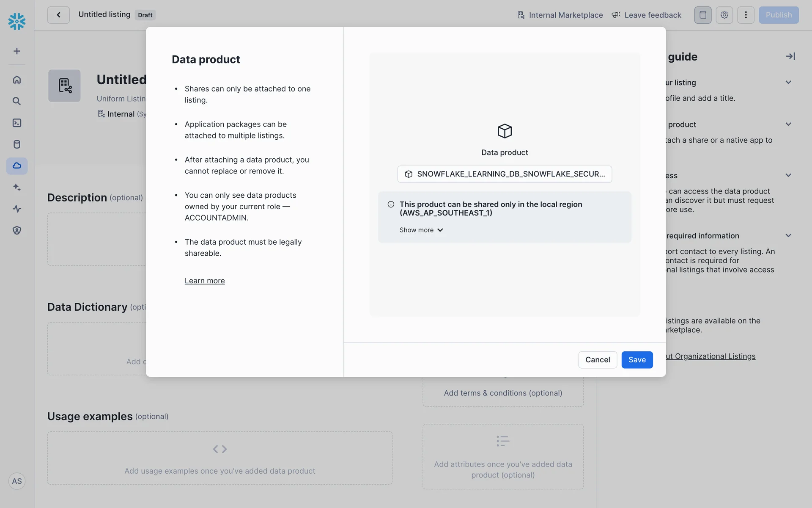The width and height of the screenshot is (812, 508).
Task: Click the listing settings gear icon
Action: [x=724, y=15]
